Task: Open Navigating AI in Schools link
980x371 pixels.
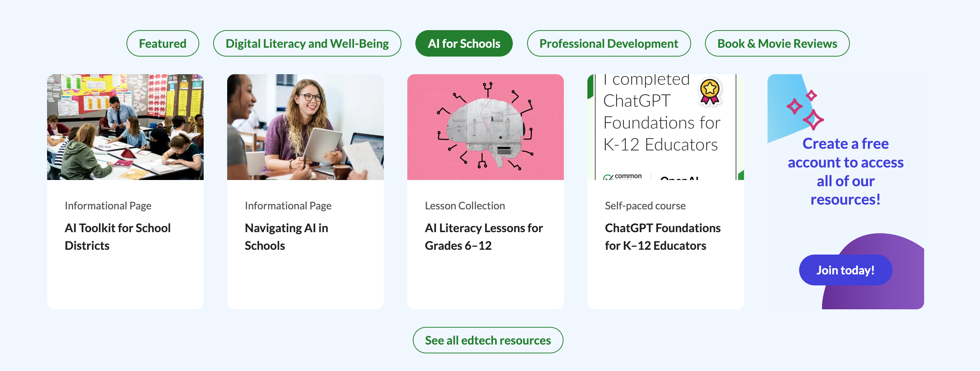Action: 286,237
